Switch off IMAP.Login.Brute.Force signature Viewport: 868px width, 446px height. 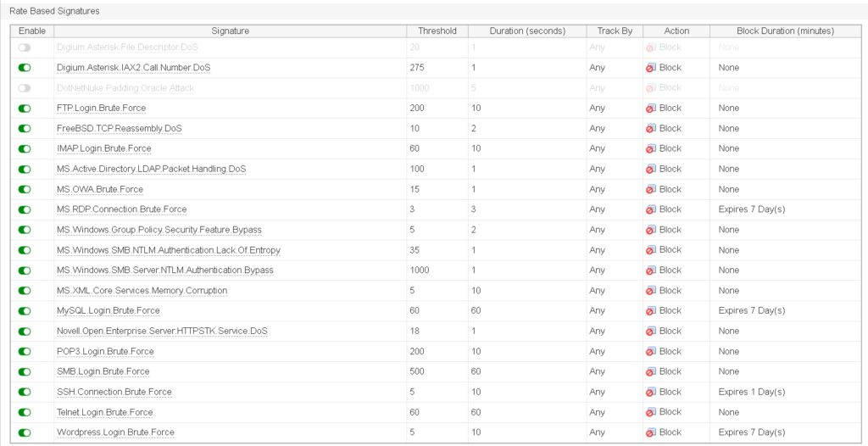point(25,149)
